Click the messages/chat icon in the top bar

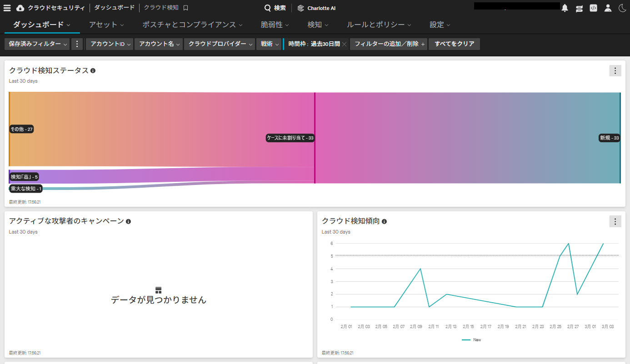[x=579, y=8]
